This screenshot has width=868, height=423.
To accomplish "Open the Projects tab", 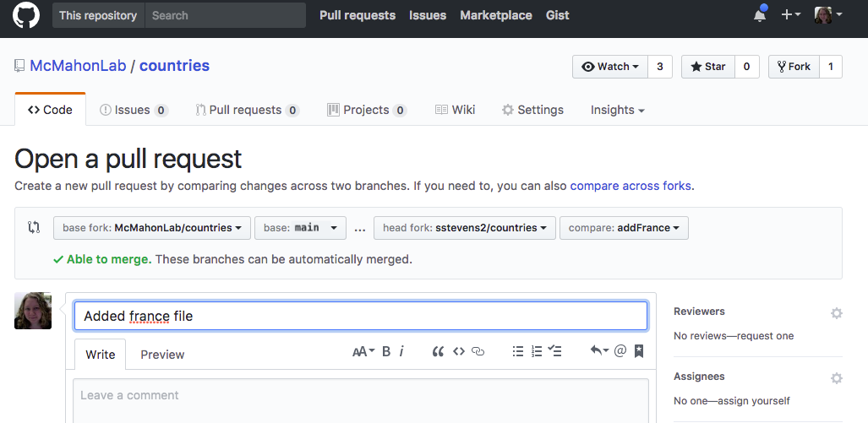I will click(x=367, y=110).
